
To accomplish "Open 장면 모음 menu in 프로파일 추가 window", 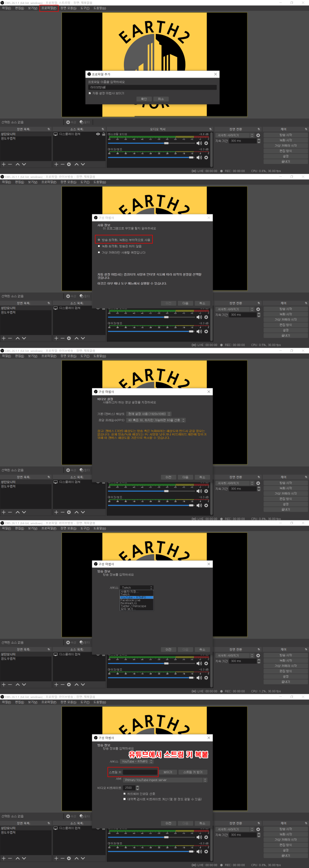I will (x=68, y=8).
